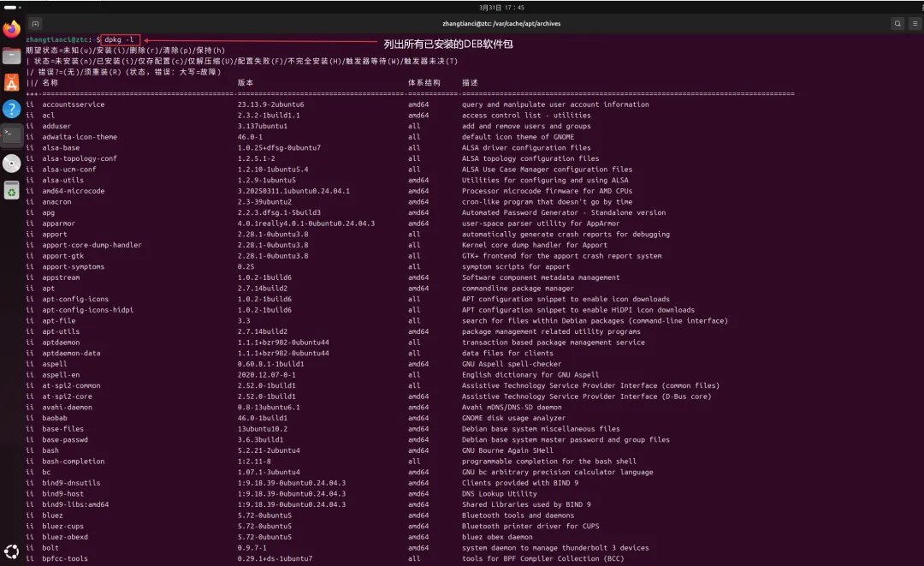Click version 0.29.1+ds-1ubuntu7
This screenshot has width=924, height=566.
(x=275, y=559)
